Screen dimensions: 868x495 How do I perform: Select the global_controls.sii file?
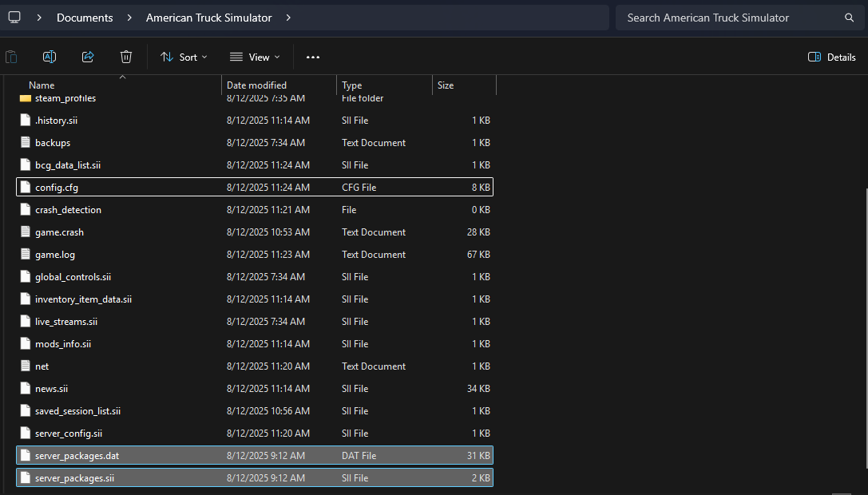click(x=255, y=276)
